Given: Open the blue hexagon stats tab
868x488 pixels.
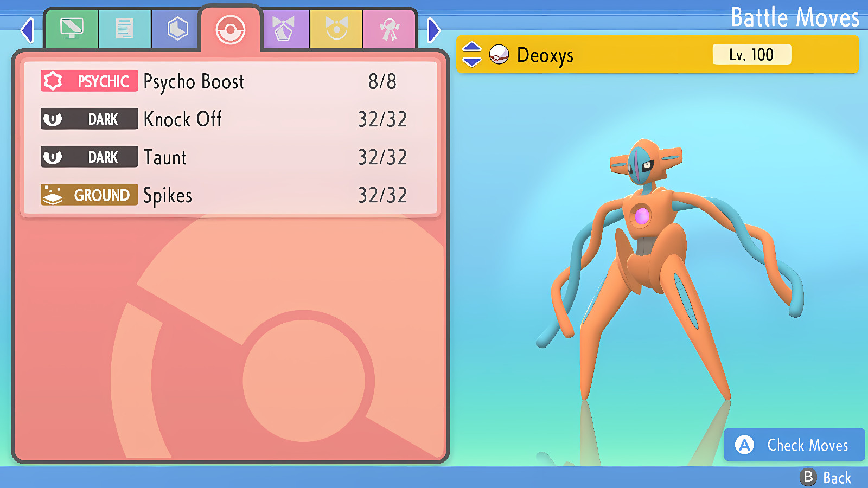Looking at the screenshot, I should click(177, 29).
